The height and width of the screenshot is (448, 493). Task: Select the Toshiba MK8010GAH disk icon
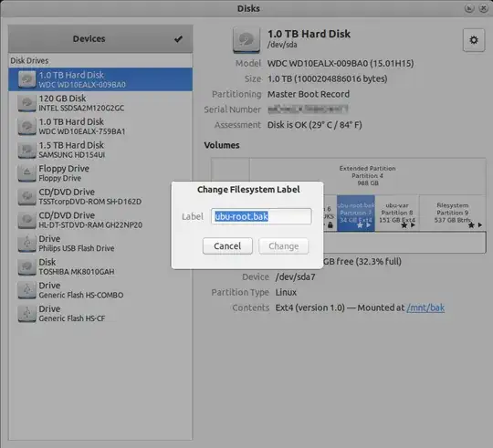click(x=27, y=266)
